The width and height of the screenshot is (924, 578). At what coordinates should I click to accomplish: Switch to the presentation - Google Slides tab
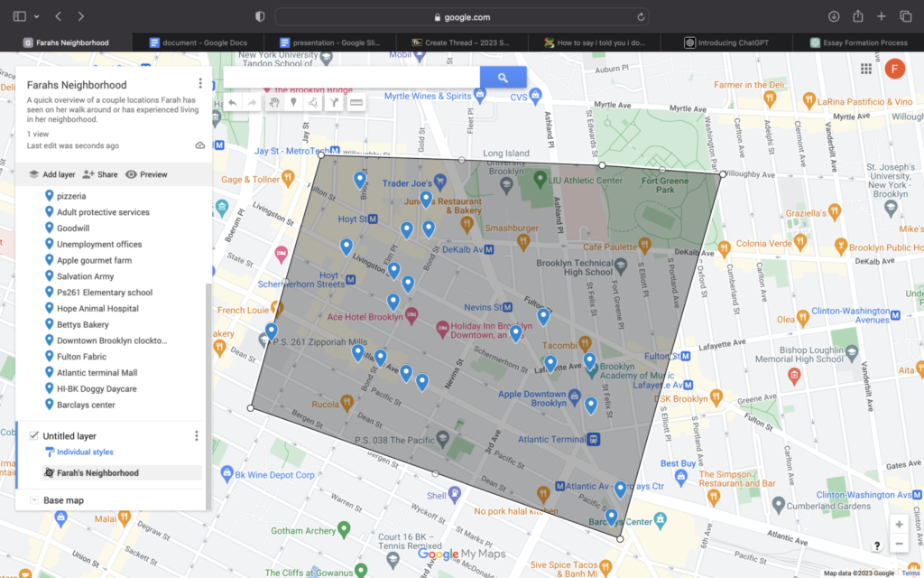tap(330, 42)
